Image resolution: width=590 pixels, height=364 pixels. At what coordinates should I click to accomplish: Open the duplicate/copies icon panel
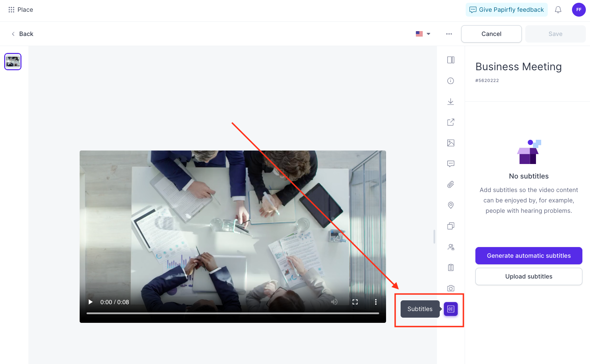pyautogui.click(x=451, y=226)
